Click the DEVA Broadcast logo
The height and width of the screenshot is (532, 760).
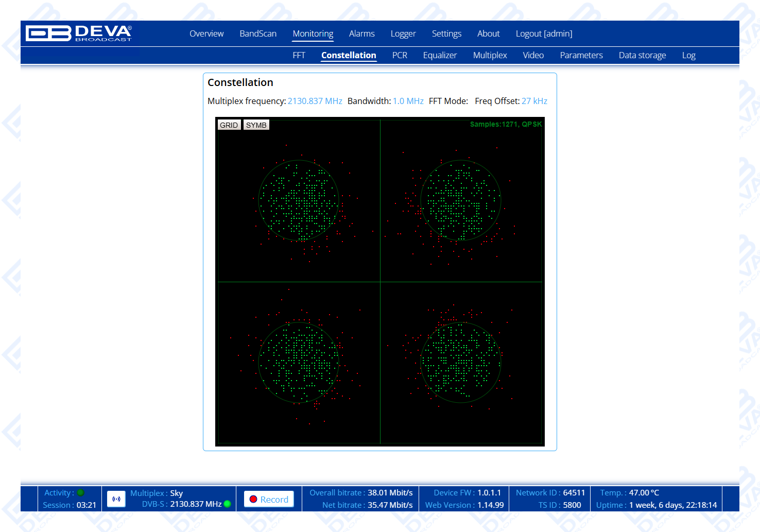79,33
